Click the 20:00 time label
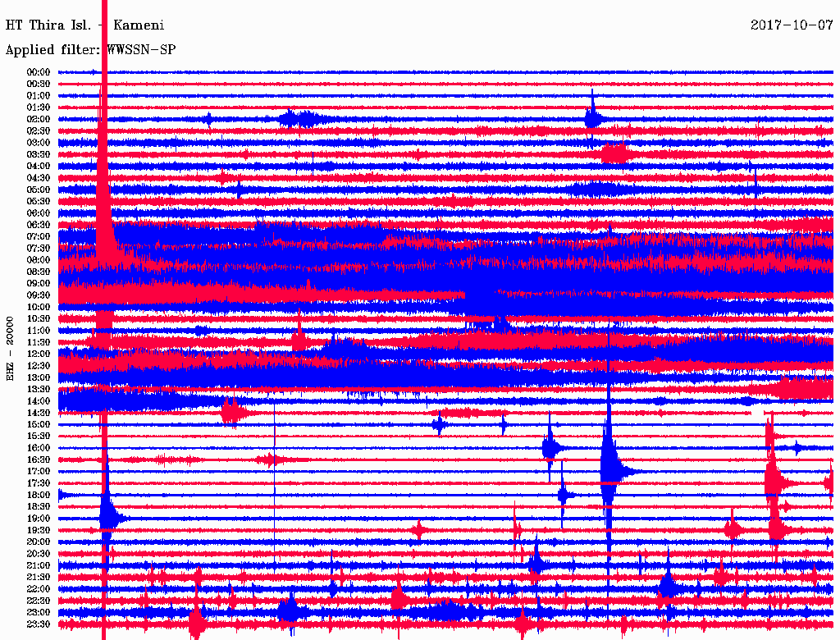 point(39,542)
